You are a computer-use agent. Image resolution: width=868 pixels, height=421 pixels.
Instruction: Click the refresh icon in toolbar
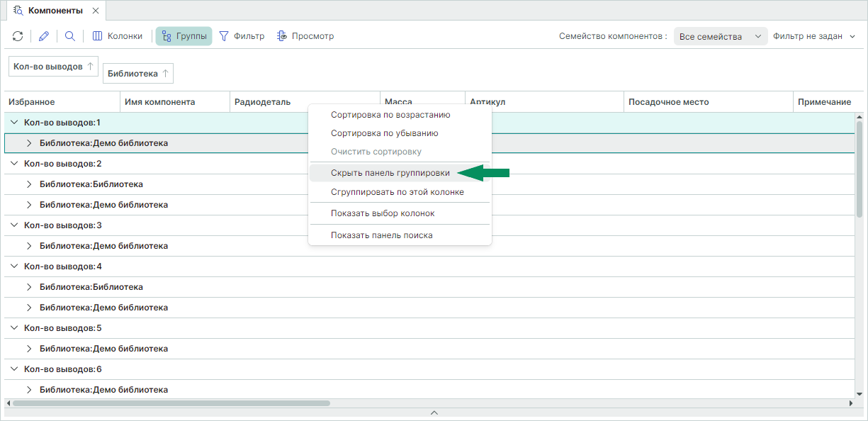pos(18,36)
